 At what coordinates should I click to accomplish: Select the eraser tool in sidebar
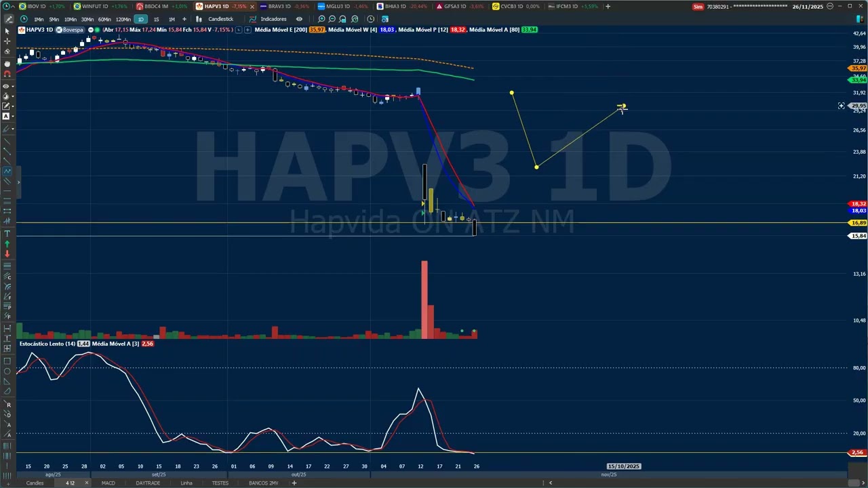click(7, 51)
